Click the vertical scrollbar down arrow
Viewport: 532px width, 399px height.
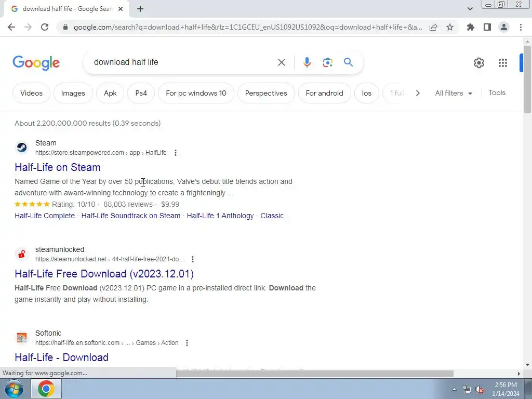527,365
